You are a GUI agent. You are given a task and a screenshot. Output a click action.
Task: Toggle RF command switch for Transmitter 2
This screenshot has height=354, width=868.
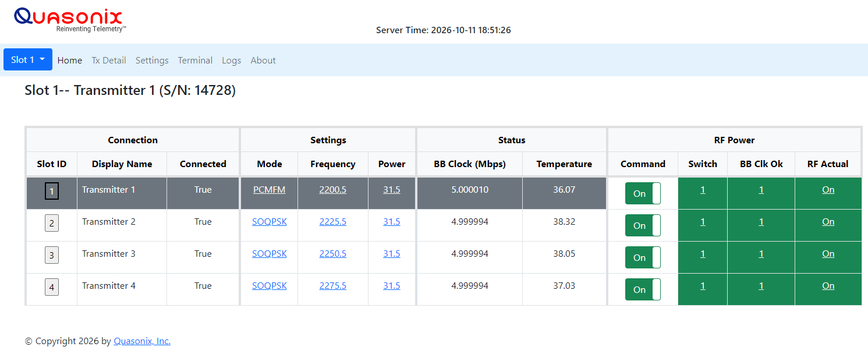pos(643,225)
